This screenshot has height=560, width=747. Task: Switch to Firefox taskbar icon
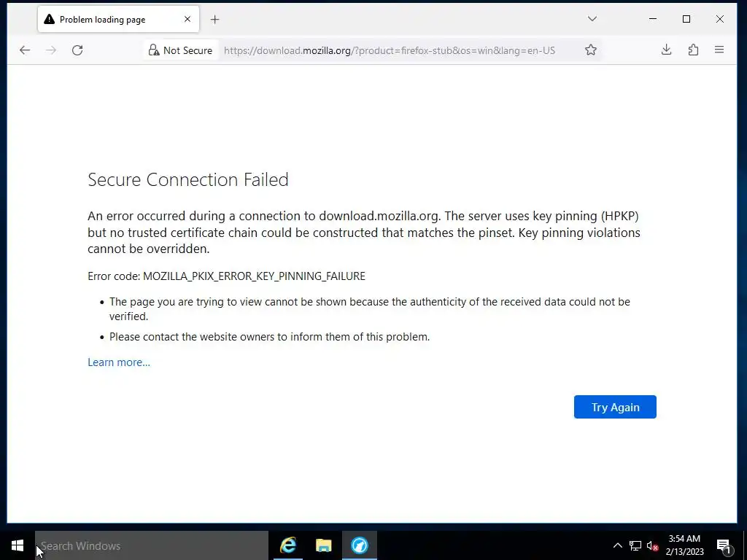coord(359,545)
